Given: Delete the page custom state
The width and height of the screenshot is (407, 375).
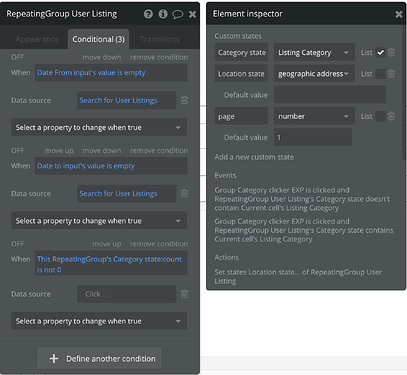Looking at the screenshot, I should [392, 116].
